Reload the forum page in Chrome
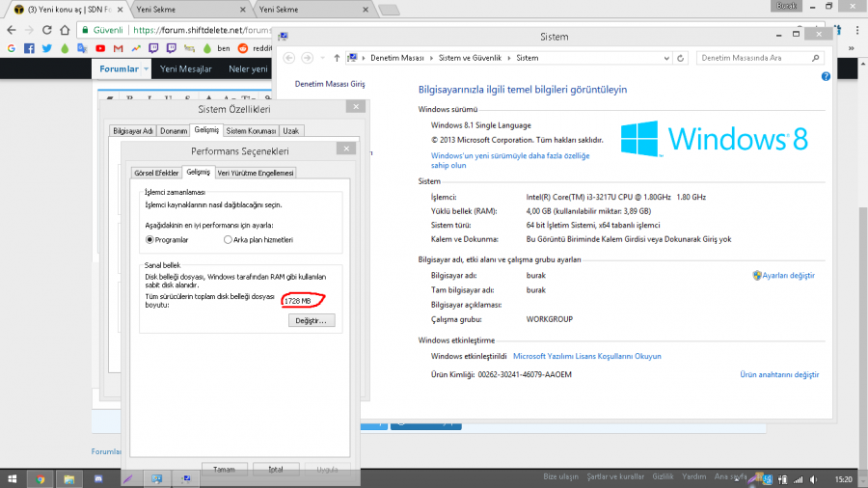 [47, 30]
